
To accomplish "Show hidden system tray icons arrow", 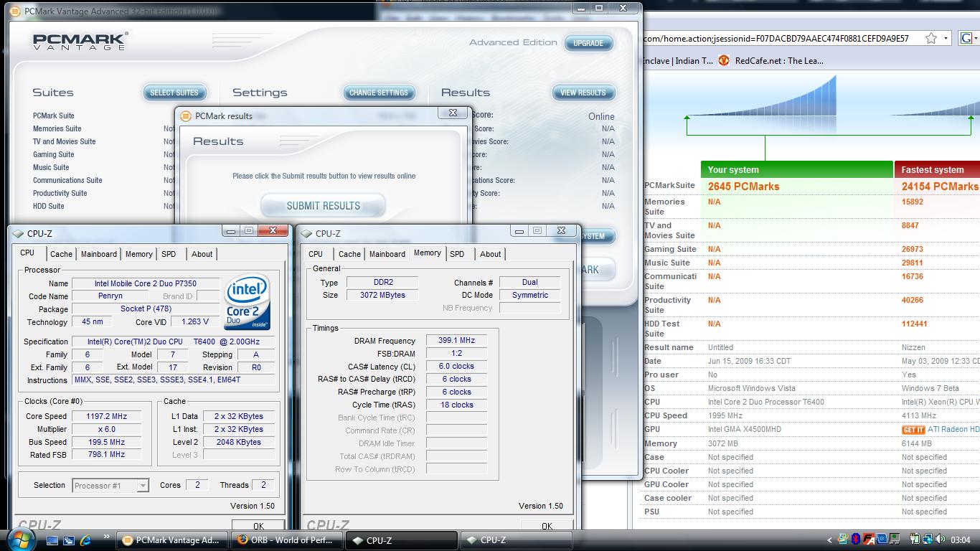I will pos(830,540).
